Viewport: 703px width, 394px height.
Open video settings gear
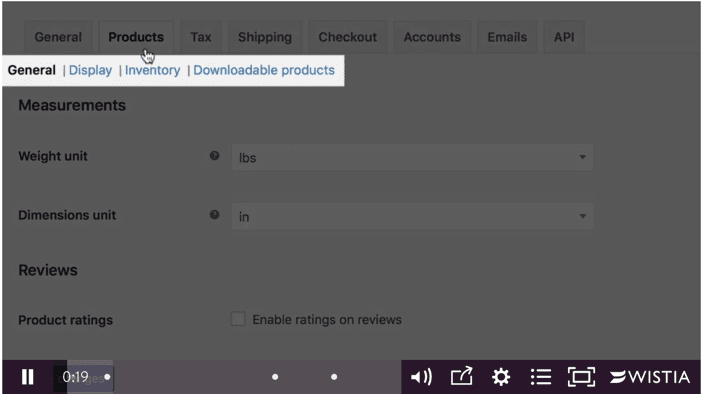tap(501, 377)
